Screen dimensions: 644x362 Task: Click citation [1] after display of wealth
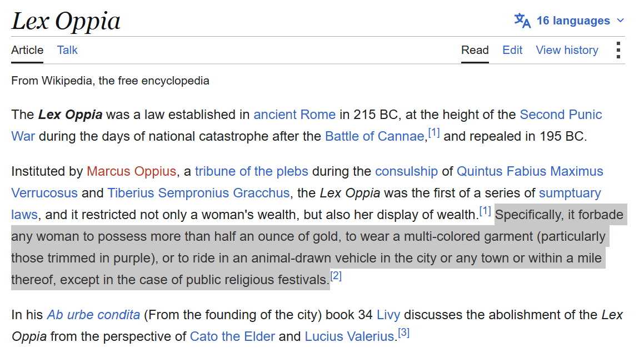(485, 211)
